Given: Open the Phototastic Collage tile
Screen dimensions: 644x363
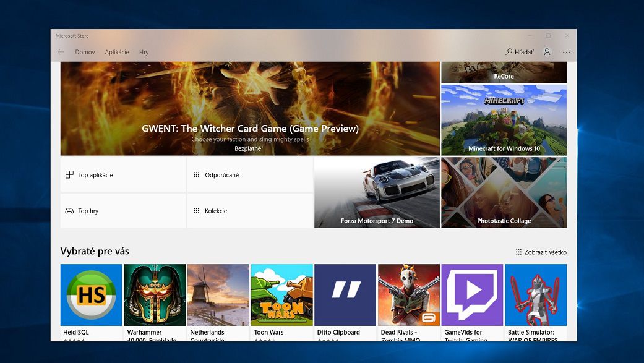Looking at the screenshot, I should click(504, 192).
